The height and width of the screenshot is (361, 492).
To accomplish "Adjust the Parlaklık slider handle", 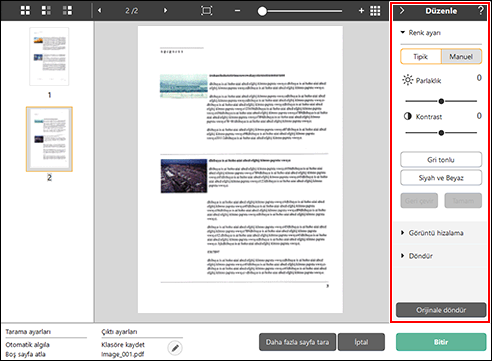I will 441,101.
